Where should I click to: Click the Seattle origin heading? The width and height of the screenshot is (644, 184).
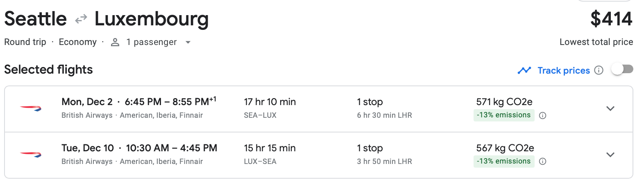36,19
